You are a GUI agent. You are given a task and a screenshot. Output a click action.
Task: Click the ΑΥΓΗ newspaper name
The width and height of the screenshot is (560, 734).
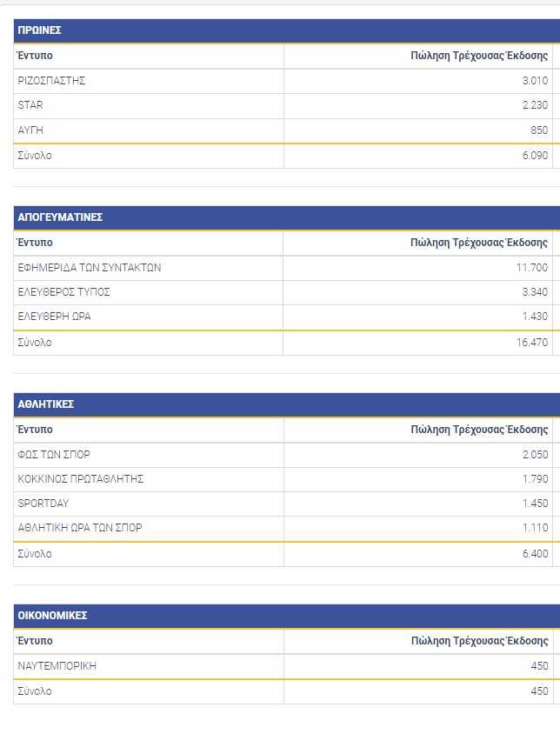[30, 130]
